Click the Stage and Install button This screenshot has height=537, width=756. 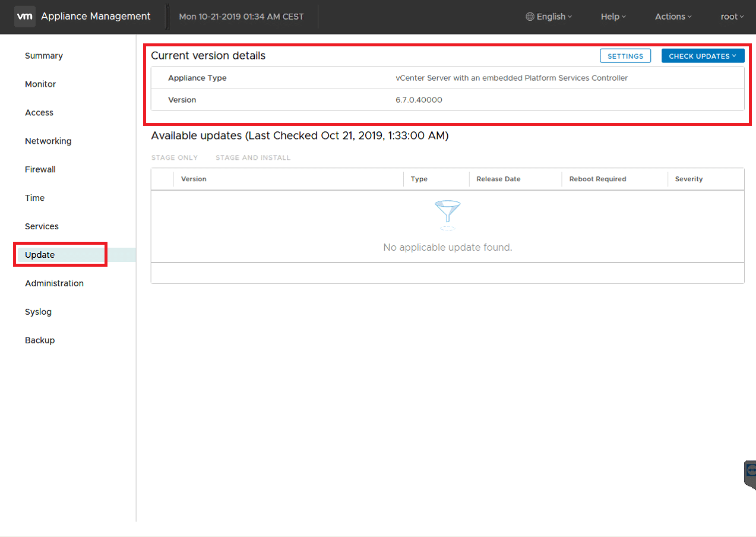tap(253, 158)
